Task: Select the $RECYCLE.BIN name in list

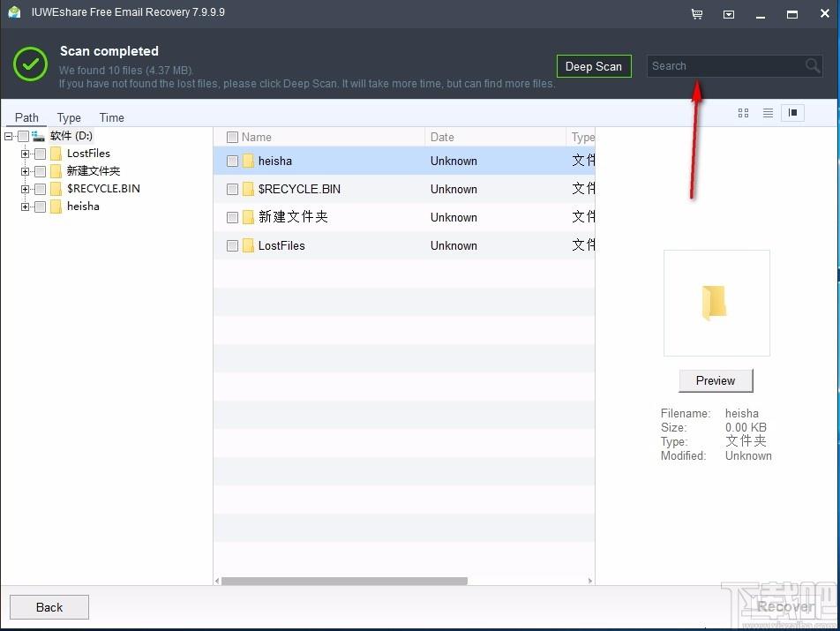Action: pos(299,189)
